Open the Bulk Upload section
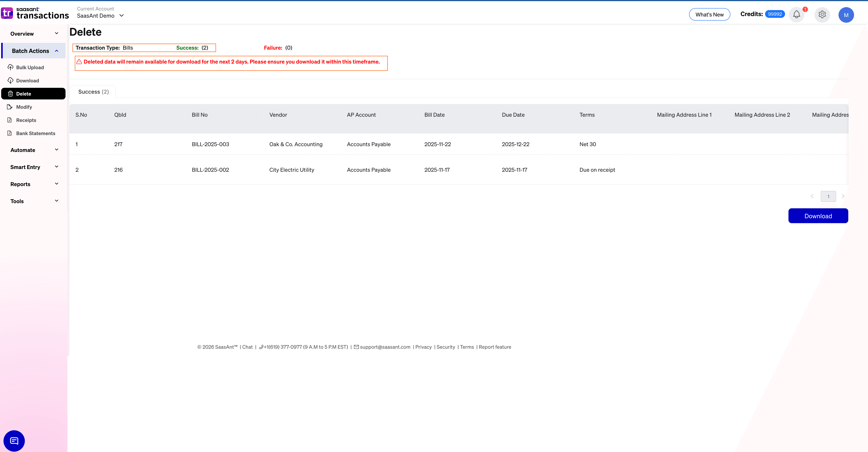 coord(30,67)
